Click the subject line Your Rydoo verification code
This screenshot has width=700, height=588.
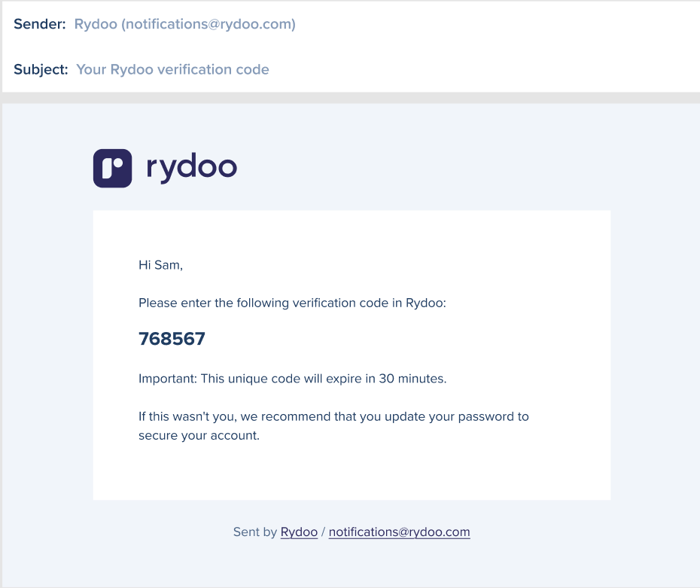click(172, 70)
